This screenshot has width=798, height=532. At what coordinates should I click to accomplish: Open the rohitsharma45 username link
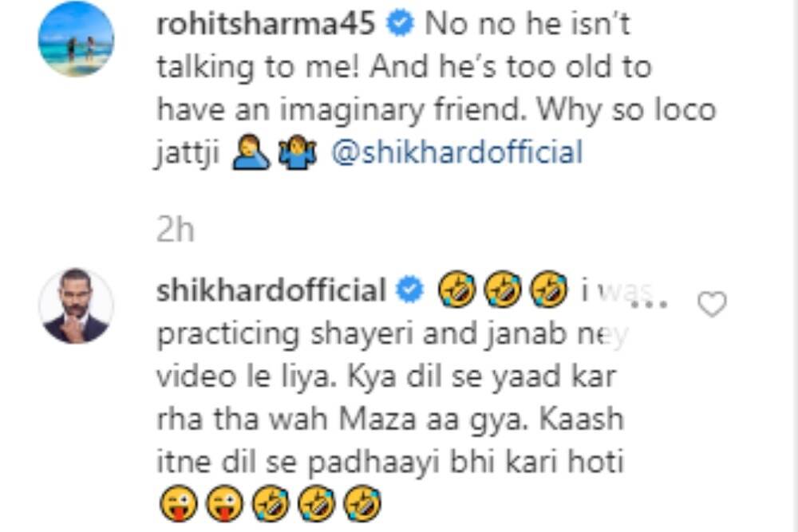point(266,24)
